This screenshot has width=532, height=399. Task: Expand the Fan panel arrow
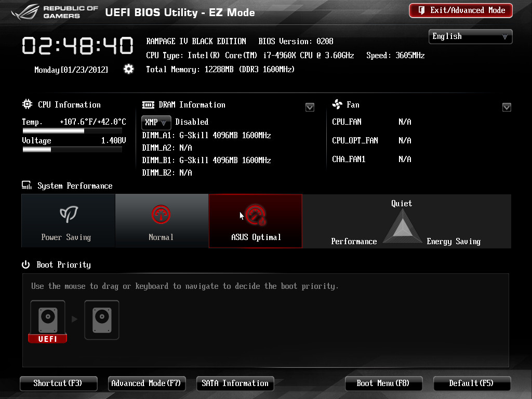pyautogui.click(x=507, y=107)
